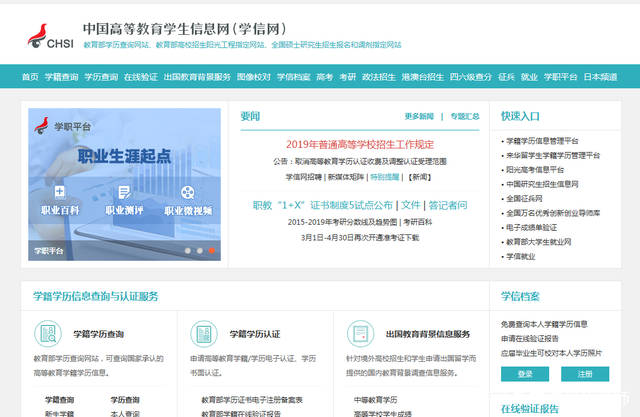Open 来华留学生学籍学历管理平台 quick link
The image size is (640, 417).
pyautogui.click(x=553, y=155)
